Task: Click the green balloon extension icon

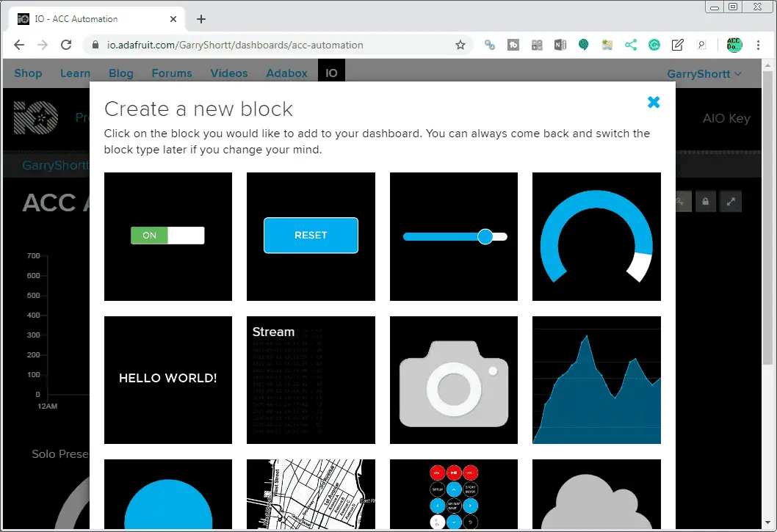Action: (584, 45)
